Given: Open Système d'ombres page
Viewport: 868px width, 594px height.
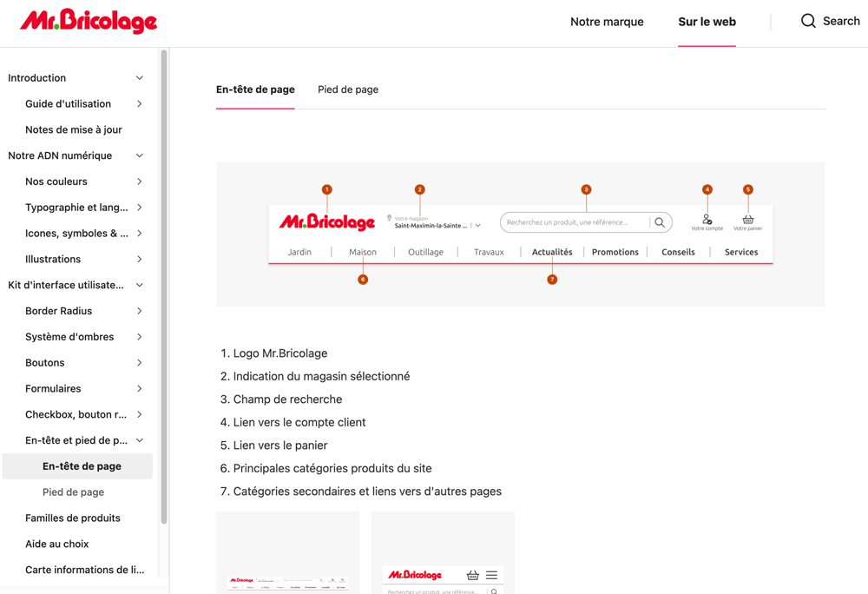Looking at the screenshot, I should coord(69,337).
